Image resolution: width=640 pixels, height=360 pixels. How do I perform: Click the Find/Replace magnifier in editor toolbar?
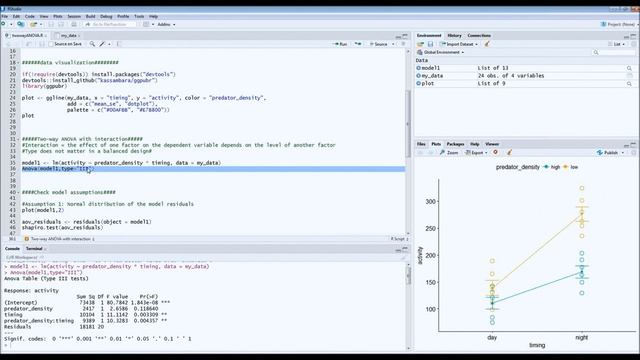pos(92,44)
